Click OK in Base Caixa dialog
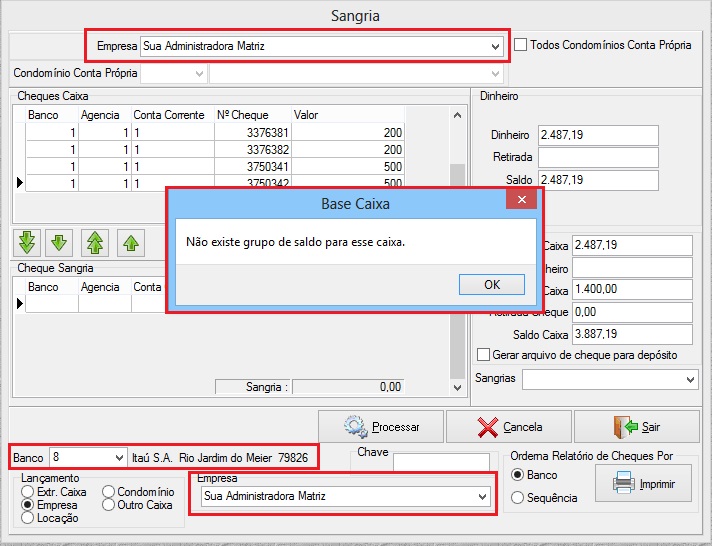Image resolution: width=712 pixels, height=546 pixels. [491, 284]
